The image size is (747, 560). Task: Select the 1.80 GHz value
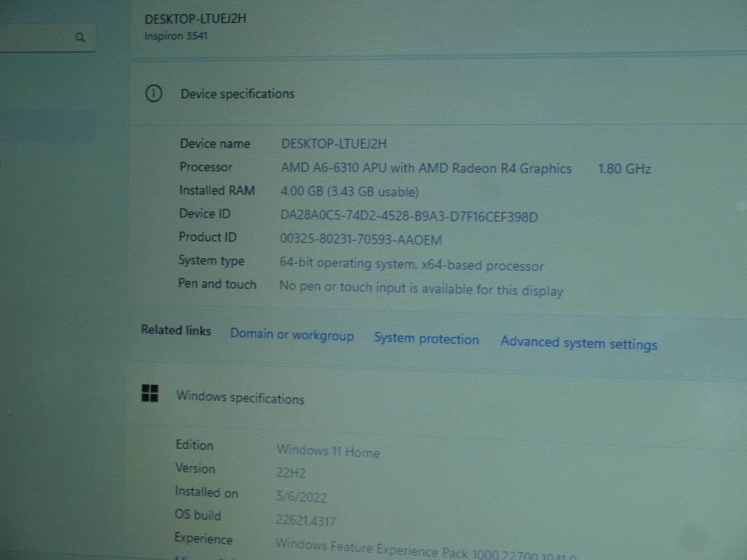[x=625, y=168]
